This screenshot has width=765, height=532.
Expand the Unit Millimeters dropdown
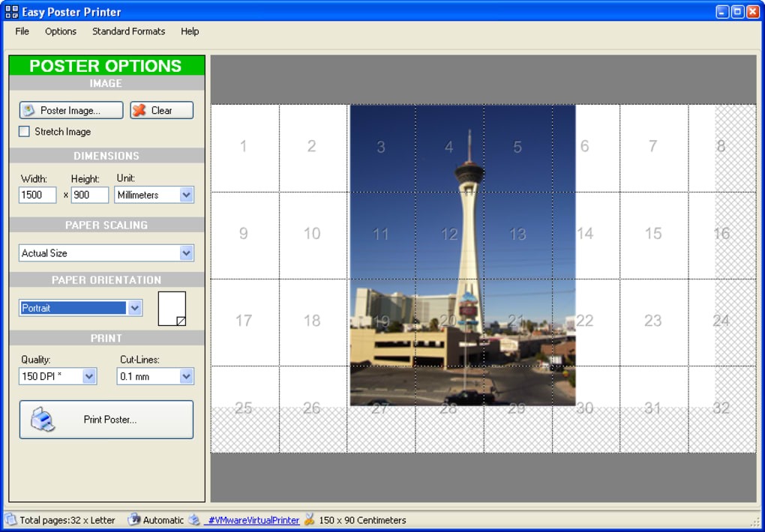point(186,195)
